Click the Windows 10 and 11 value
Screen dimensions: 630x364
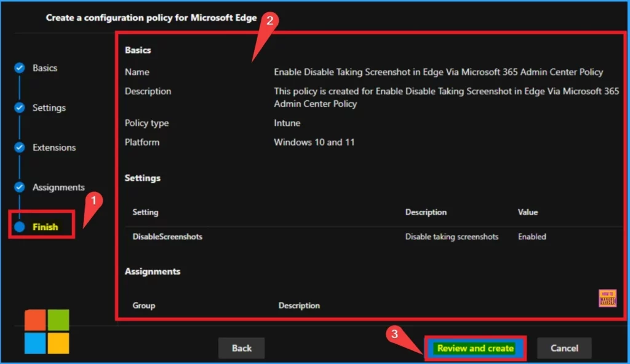click(x=314, y=142)
